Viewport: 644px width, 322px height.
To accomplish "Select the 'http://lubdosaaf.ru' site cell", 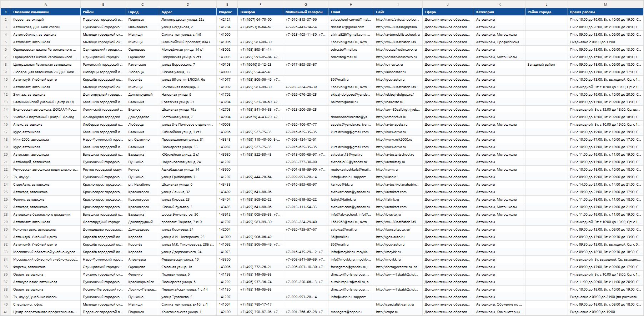I will [398, 72].
